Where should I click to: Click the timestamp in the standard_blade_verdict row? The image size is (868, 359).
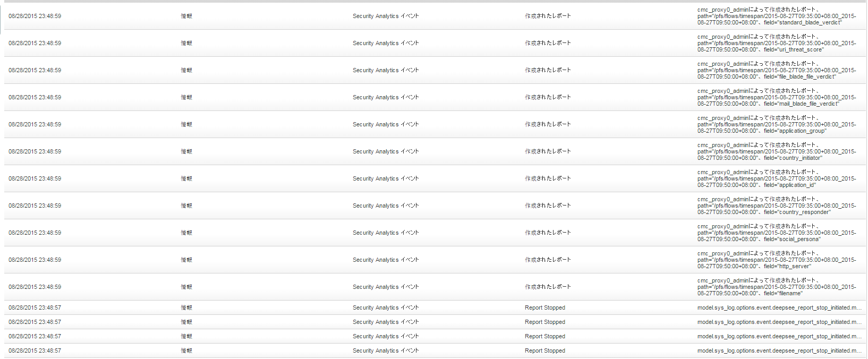click(35, 16)
